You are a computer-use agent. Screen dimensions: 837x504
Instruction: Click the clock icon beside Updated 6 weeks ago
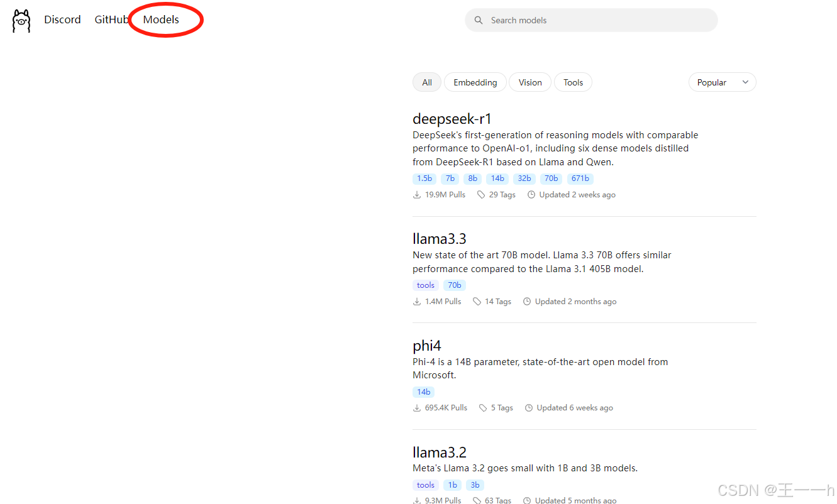[529, 408]
